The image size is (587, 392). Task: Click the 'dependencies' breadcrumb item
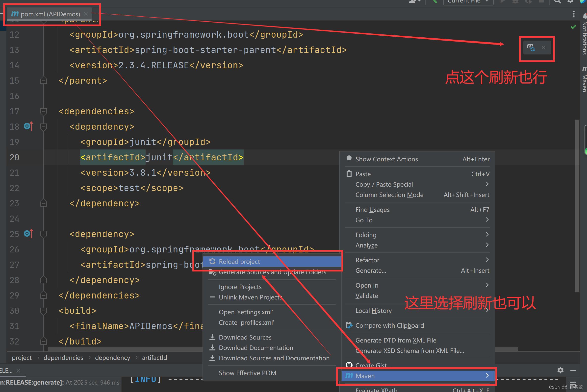[x=63, y=358]
